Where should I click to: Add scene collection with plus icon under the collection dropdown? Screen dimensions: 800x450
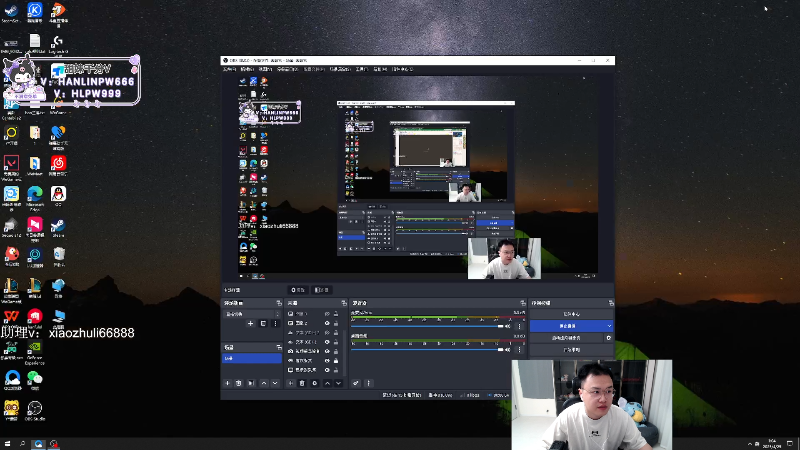coord(251,323)
